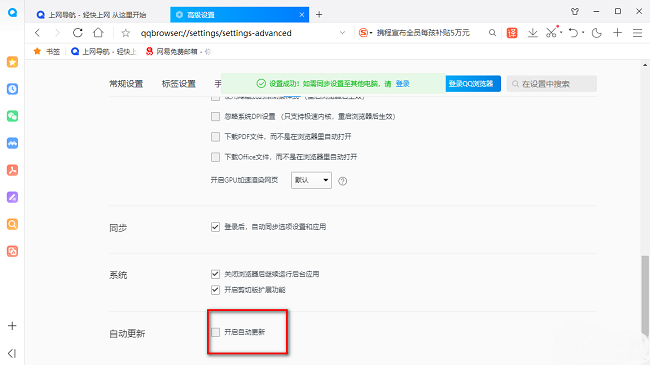
Task: Open the downloads icon
Action: [x=533, y=33]
